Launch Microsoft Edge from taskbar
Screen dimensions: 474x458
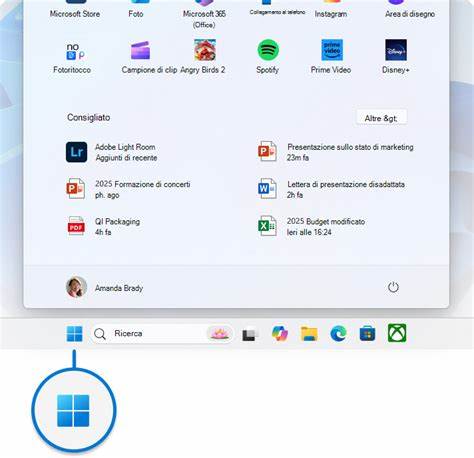click(338, 334)
